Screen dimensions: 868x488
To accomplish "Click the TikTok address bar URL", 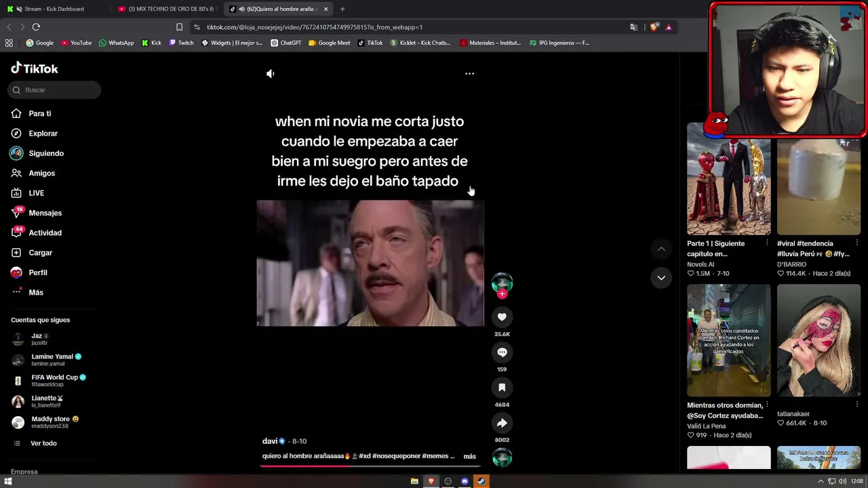I will click(x=315, y=27).
